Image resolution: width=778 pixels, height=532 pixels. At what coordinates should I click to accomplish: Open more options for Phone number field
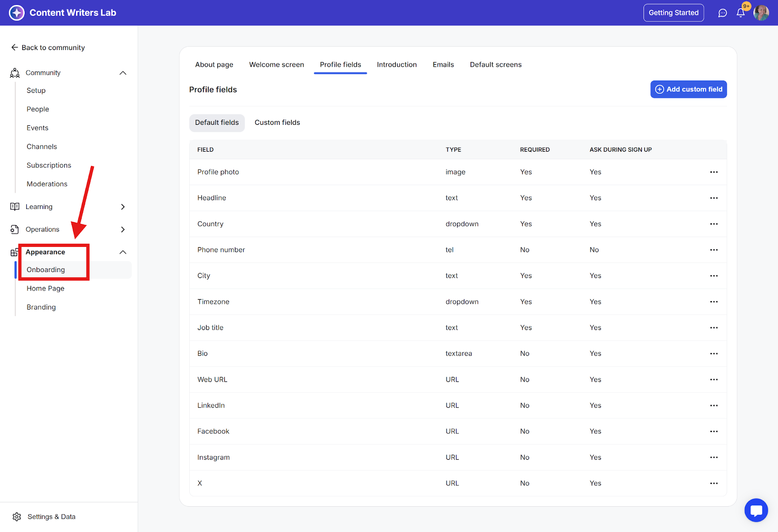(x=713, y=250)
